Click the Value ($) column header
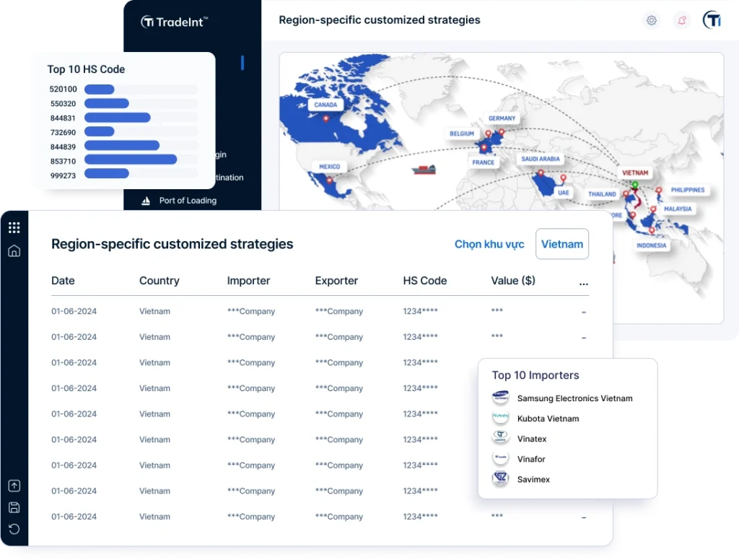This screenshot has width=739, height=560. tap(513, 281)
